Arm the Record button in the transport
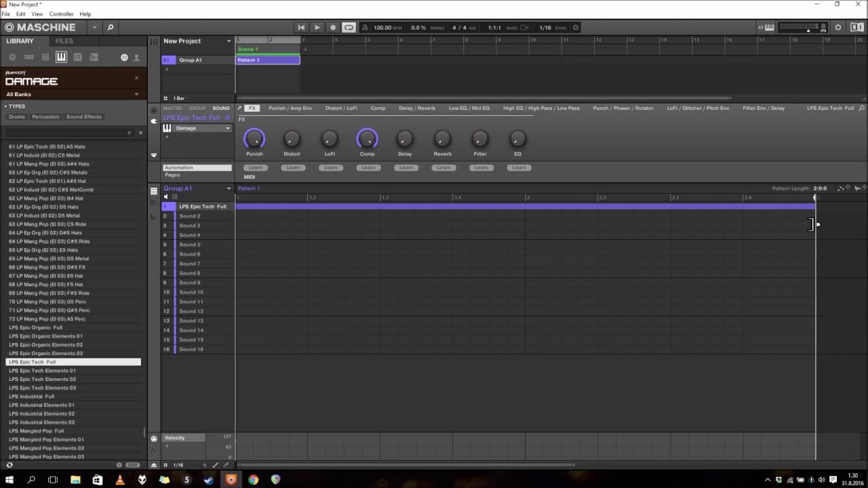This screenshot has height=488, width=868. tap(332, 28)
